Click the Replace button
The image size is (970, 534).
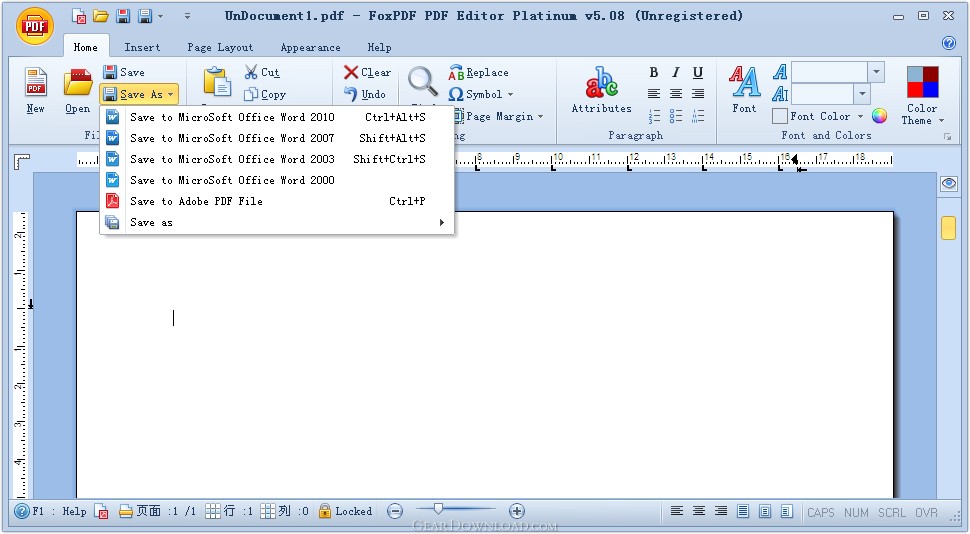(478, 72)
